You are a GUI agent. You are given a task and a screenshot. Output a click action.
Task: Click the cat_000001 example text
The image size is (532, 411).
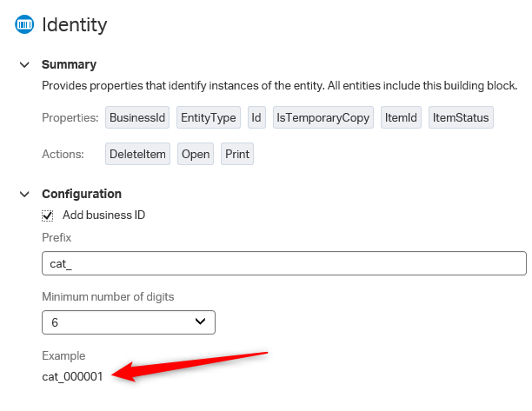tap(72, 376)
